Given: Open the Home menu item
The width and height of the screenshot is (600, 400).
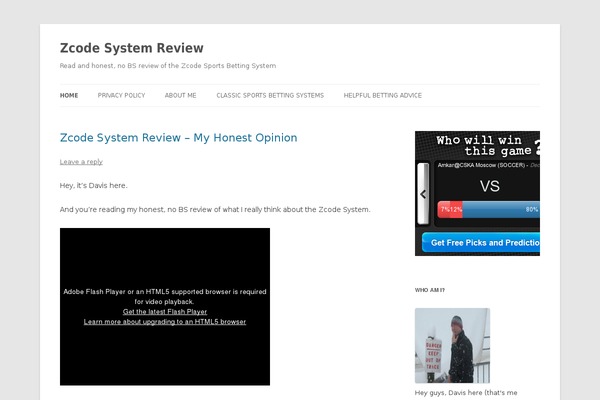Looking at the screenshot, I should [69, 95].
